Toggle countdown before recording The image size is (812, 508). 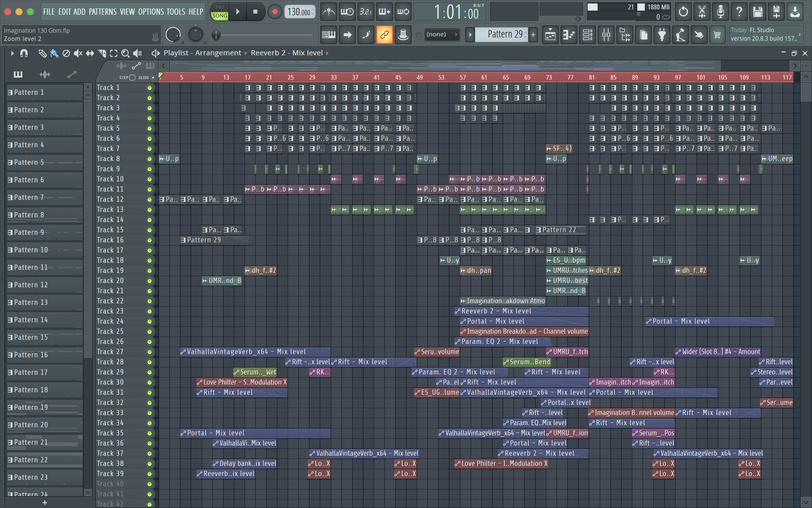point(366,12)
